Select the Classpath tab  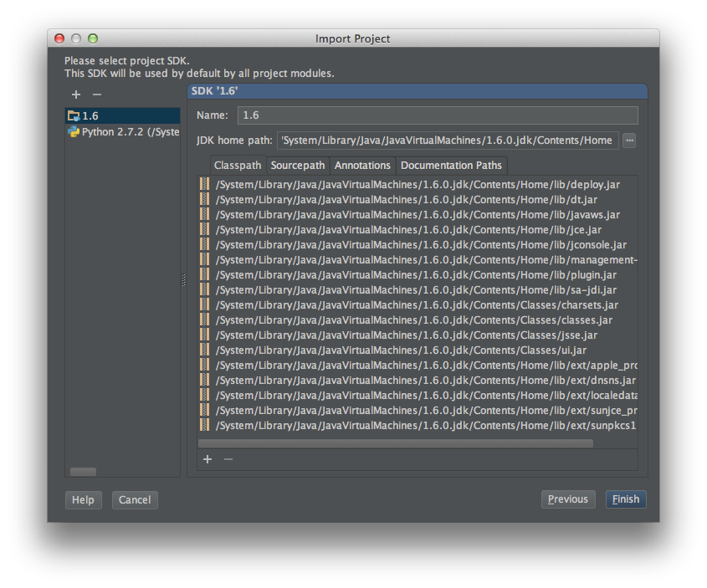[x=237, y=165]
